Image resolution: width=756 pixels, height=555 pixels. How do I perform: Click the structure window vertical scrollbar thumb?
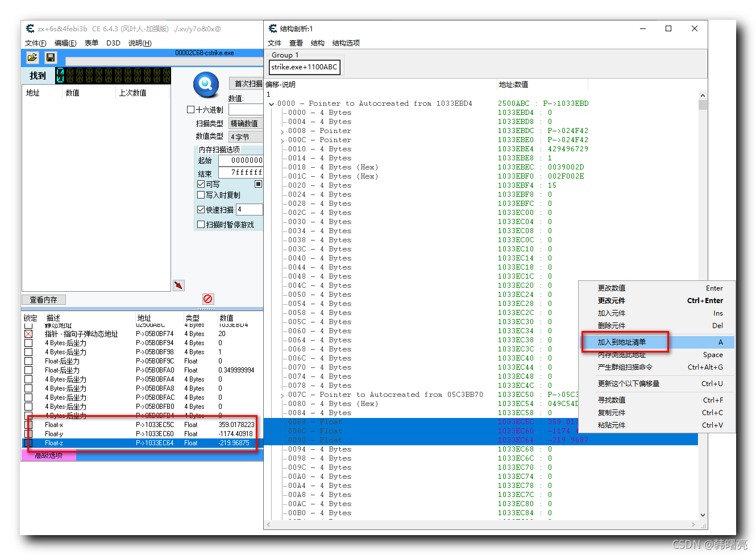click(703, 105)
